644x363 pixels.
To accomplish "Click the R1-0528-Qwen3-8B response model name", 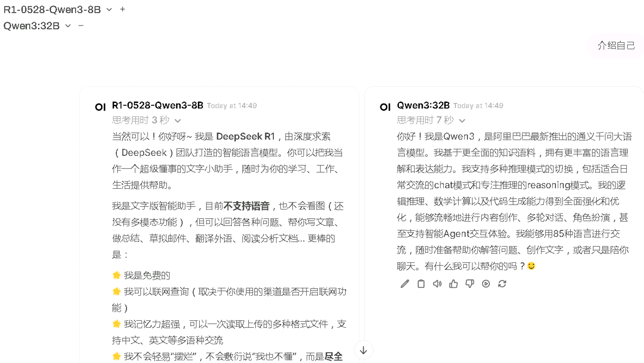I will point(158,105).
